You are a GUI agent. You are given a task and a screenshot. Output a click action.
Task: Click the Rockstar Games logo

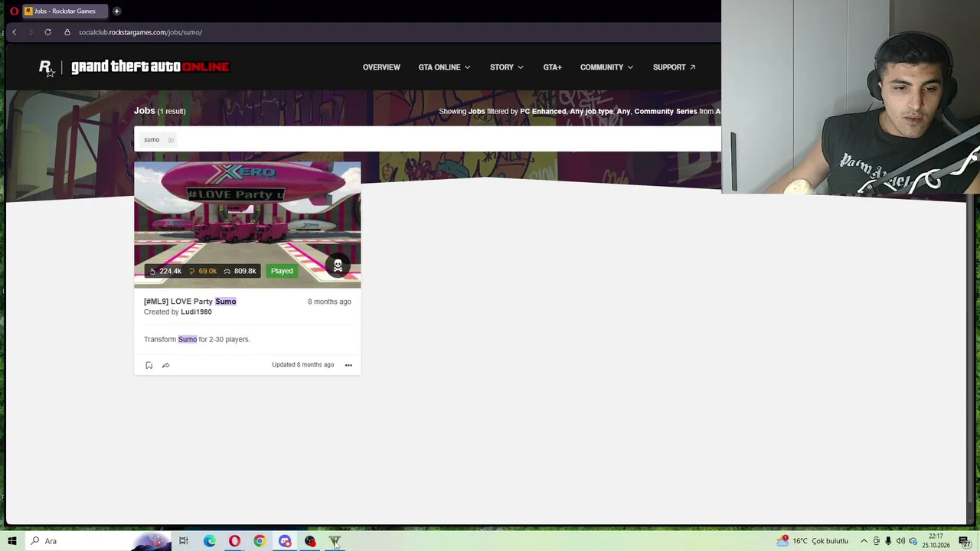point(47,68)
